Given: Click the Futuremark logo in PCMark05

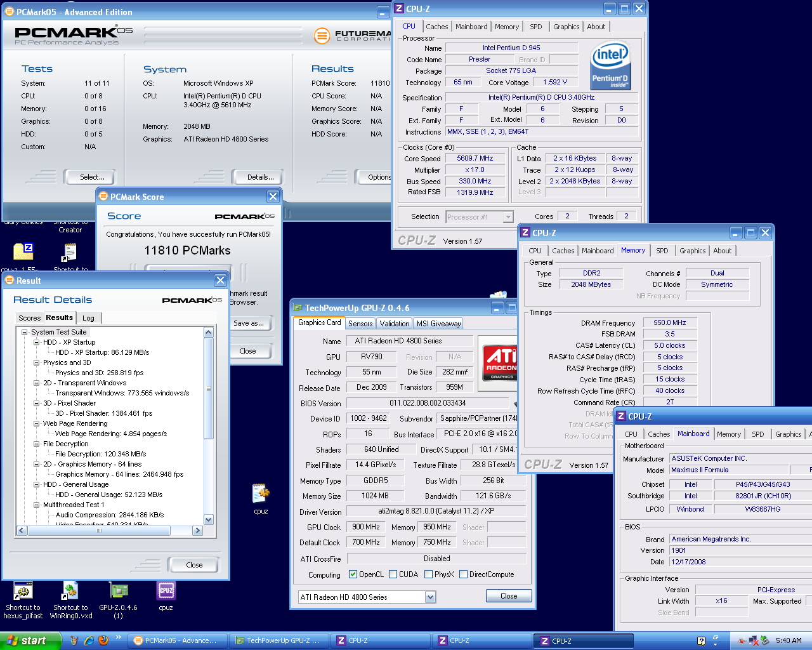Looking at the screenshot, I should click(353, 36).
